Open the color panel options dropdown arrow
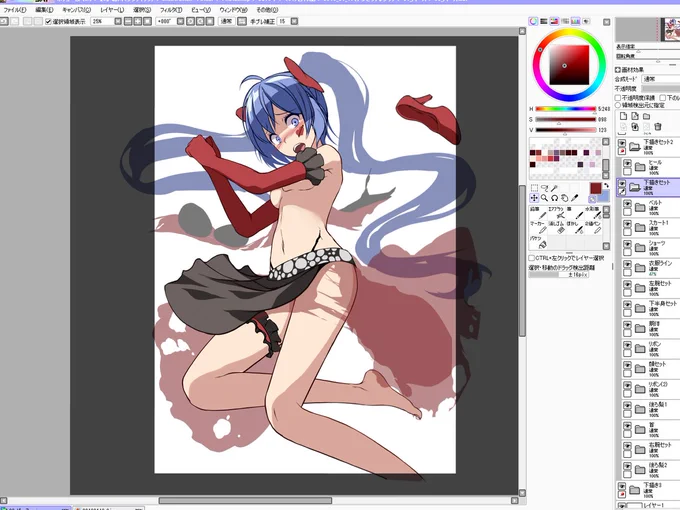Image resolution: width=680 pixels, height=510 pixels. (x=607, y=22)
